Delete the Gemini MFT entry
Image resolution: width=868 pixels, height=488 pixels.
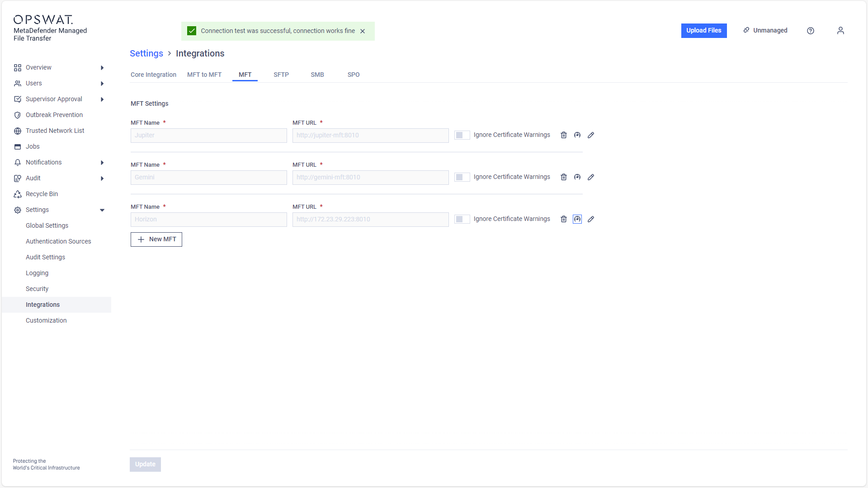[x=564, y=177]
